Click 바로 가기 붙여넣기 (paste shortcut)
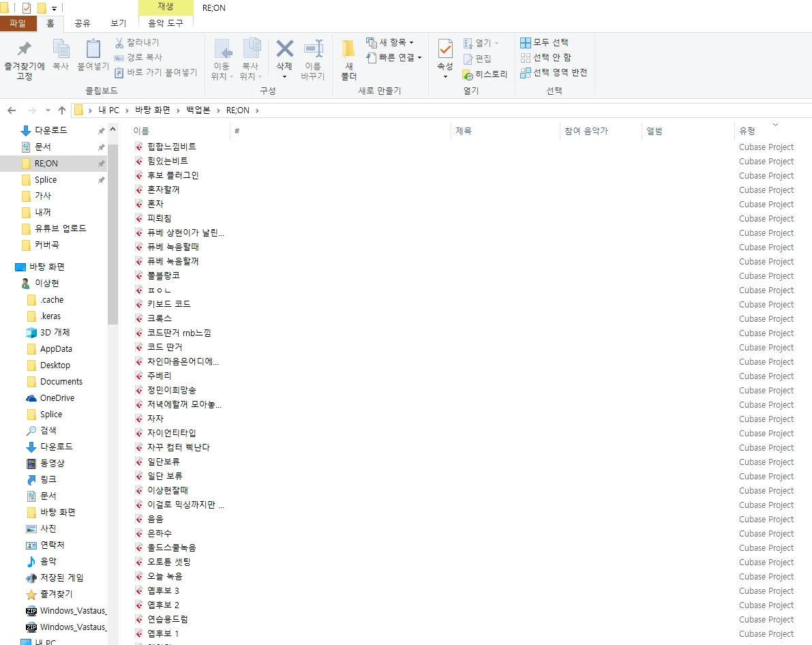 (x=156, y=72)
